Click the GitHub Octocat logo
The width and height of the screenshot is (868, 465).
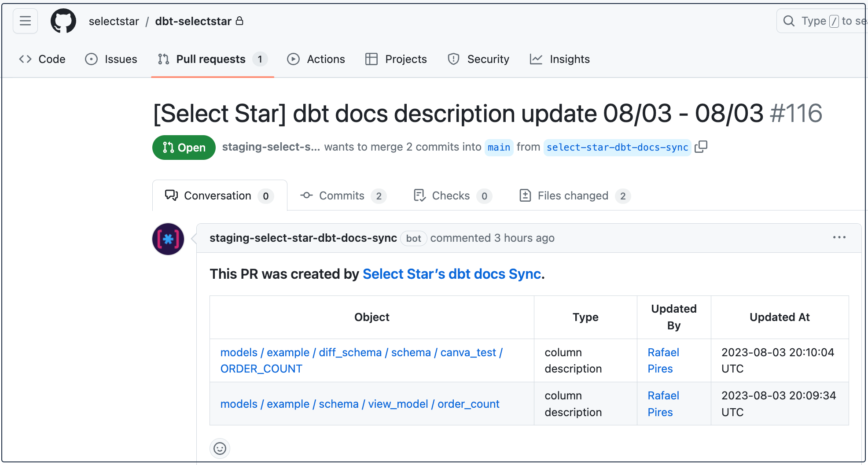(x=63, y=21)
